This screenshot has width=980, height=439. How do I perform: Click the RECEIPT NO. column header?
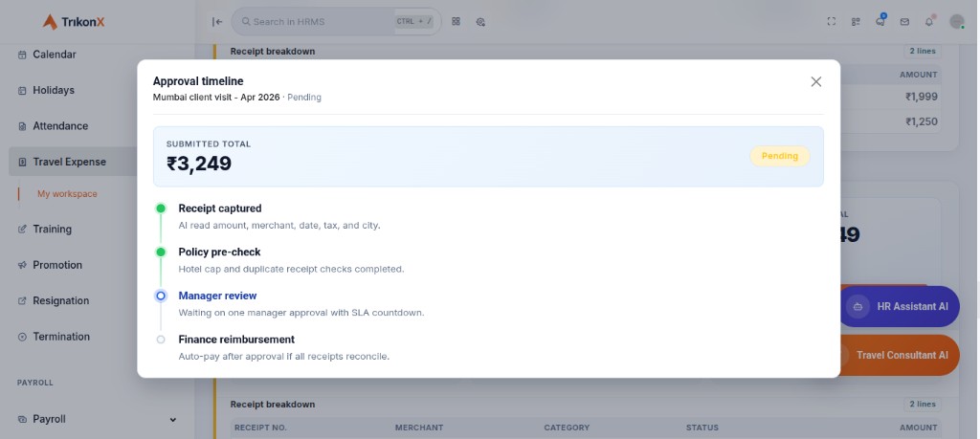coord(260,428)
